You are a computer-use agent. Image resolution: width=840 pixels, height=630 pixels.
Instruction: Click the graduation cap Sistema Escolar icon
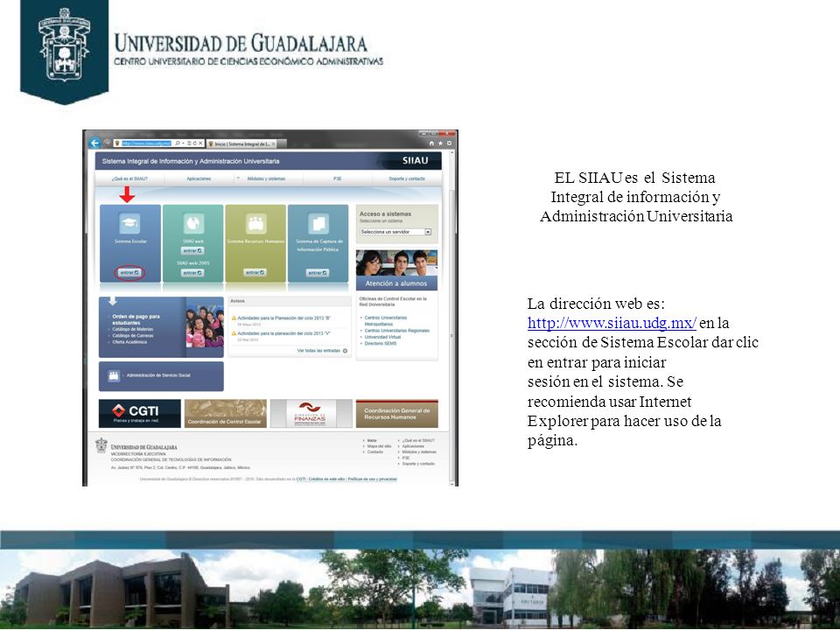[129, 223]
